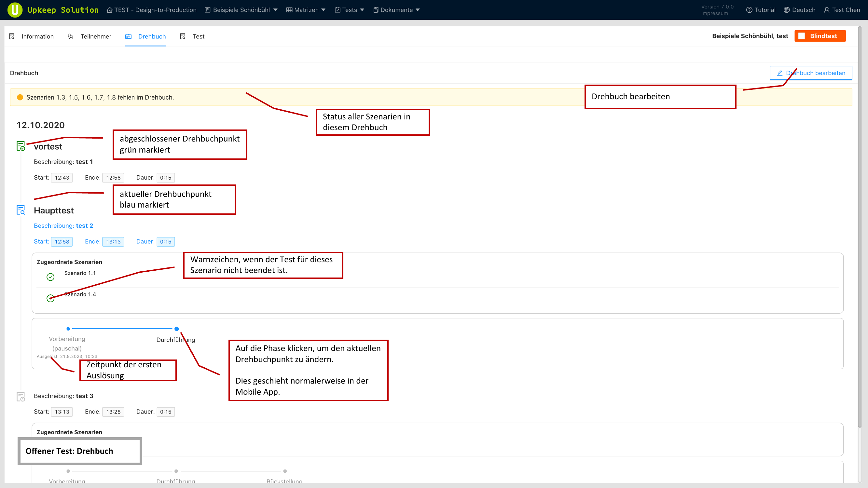The height and width of the screenshot is (488, 868).
Task: Click the Upkeep Solution logo icon
Action: [x=15, y=10]
